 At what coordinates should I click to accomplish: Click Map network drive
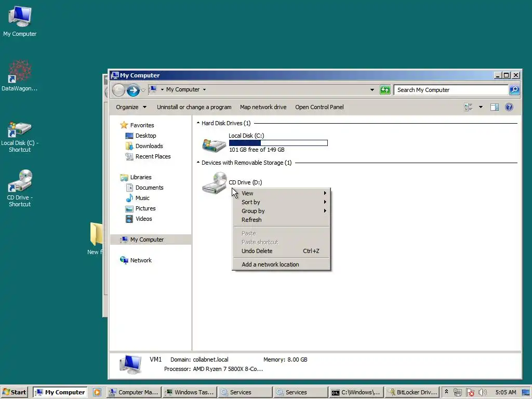pyautogui.click(x=263, y=107)
